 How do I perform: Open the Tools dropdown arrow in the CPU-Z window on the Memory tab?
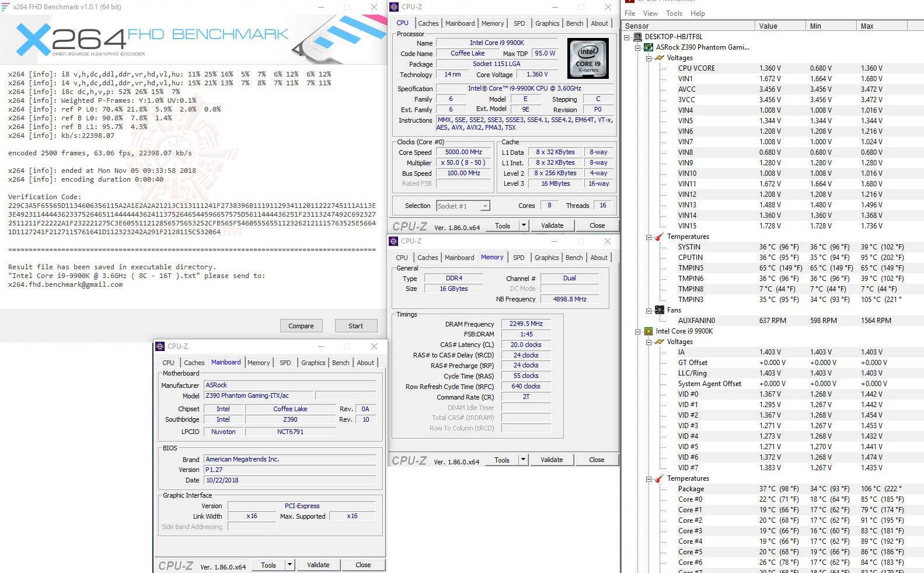coord(523,460)
